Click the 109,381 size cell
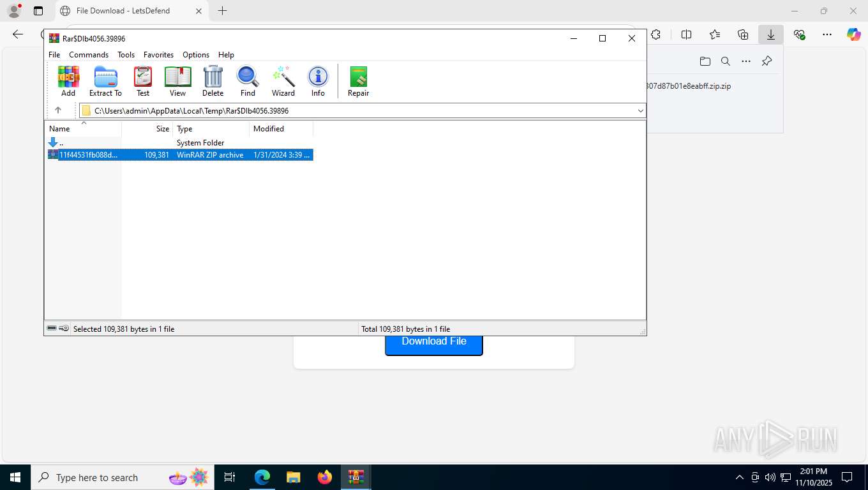This screenshot has height=490, width=868. [x=156, y=155]
